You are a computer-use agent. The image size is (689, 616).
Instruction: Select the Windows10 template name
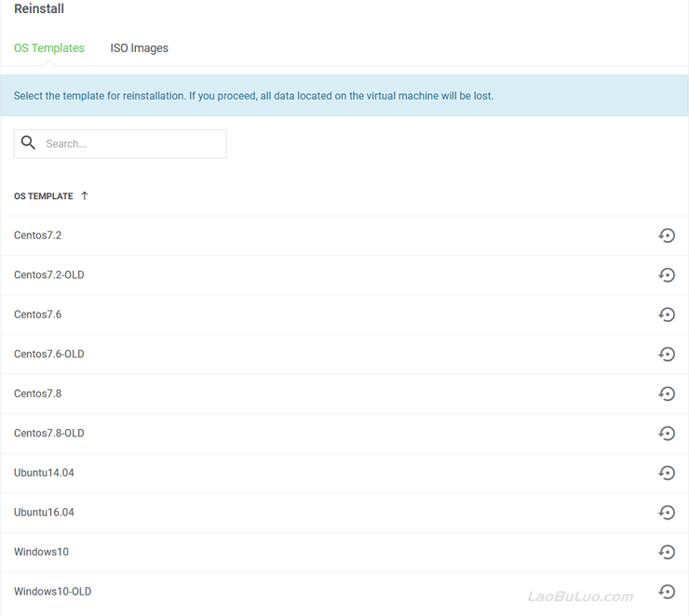click(x=41, y=552)
